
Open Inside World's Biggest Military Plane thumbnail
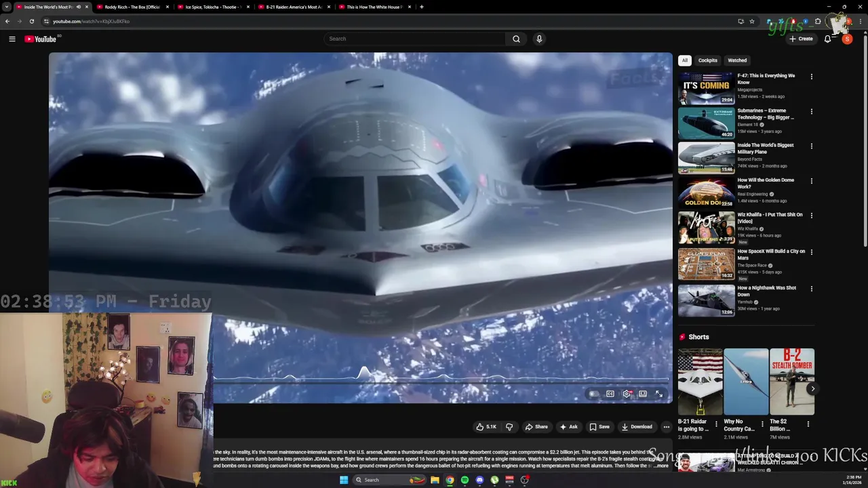pos(706,157)
